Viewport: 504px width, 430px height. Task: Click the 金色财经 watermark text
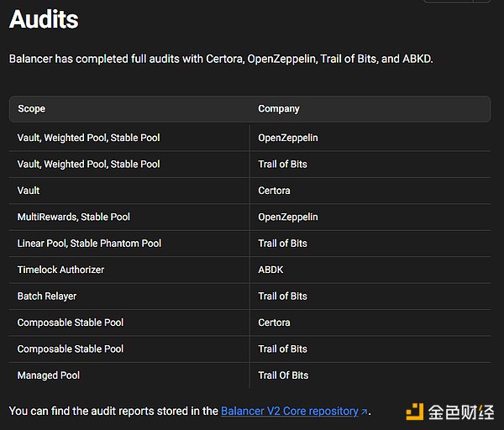460,412
